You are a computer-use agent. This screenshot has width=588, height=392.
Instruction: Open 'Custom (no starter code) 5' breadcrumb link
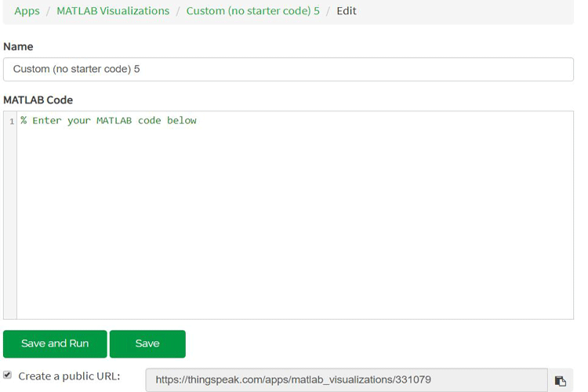[x=252, y=11]
